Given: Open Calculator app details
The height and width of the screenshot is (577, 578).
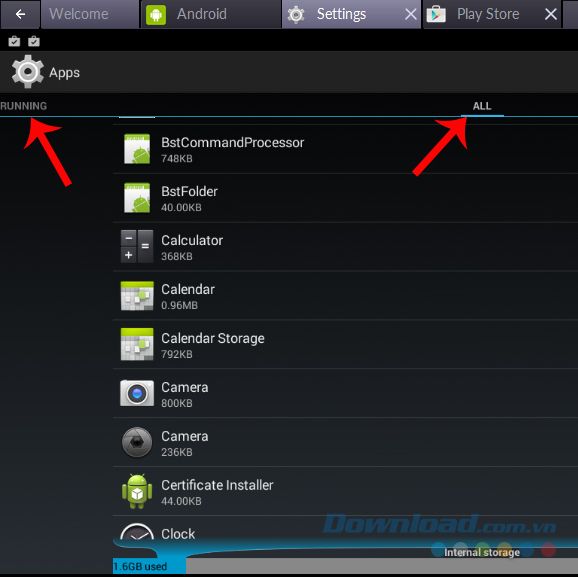Looking at the screenshot, I should point(345,247).
